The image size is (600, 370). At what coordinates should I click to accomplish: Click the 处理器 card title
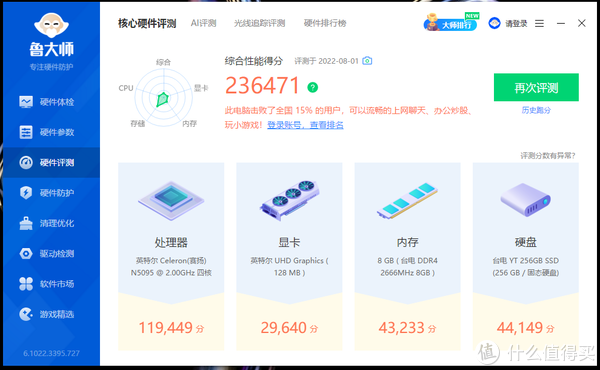(x=171, y=242)
